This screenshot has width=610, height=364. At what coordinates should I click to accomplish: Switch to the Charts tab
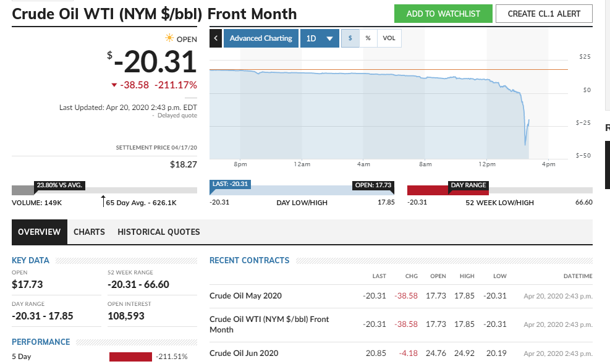(89, 232)
